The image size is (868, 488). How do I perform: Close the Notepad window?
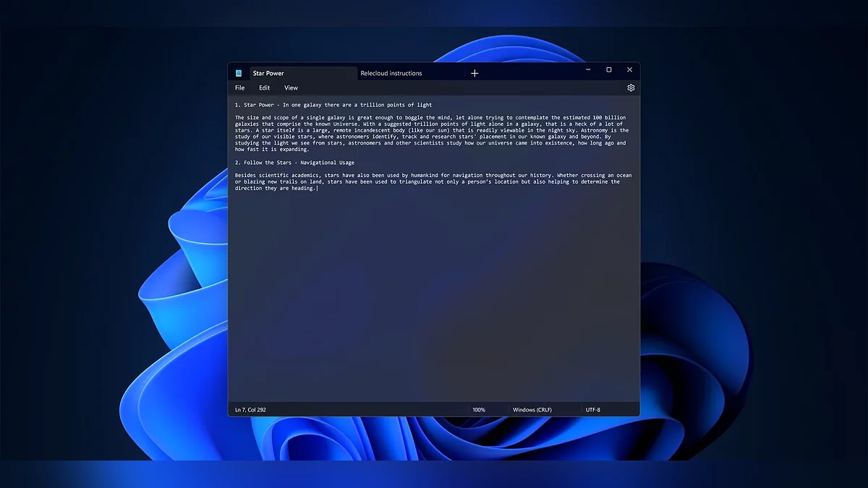pyautogui.click(x=629, y=70)
